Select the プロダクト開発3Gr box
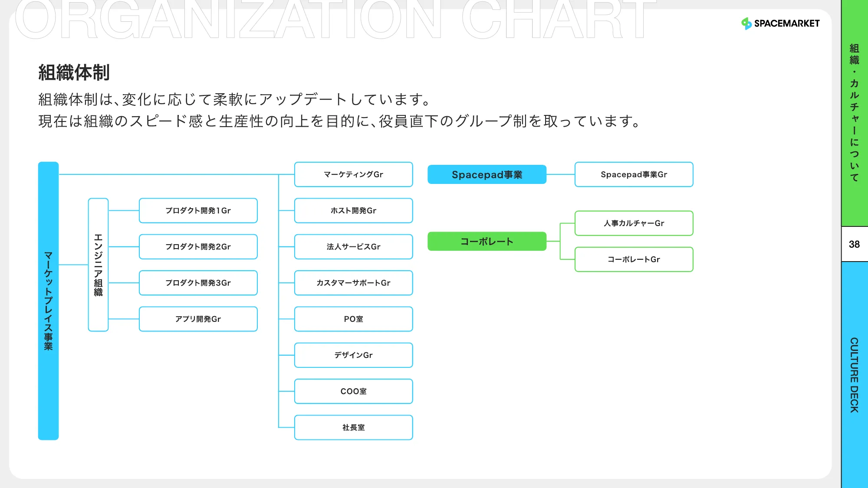868x488 pixels. coord(198,283)
